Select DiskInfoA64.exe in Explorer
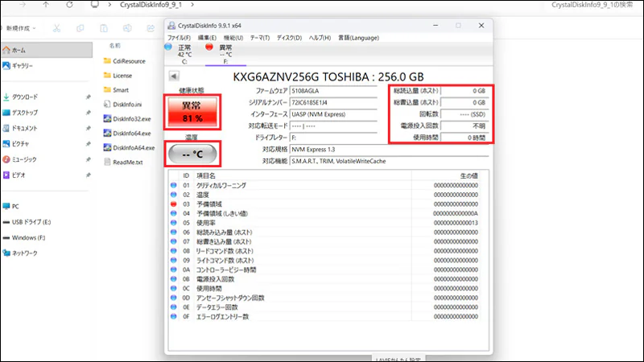 [130, 148]
